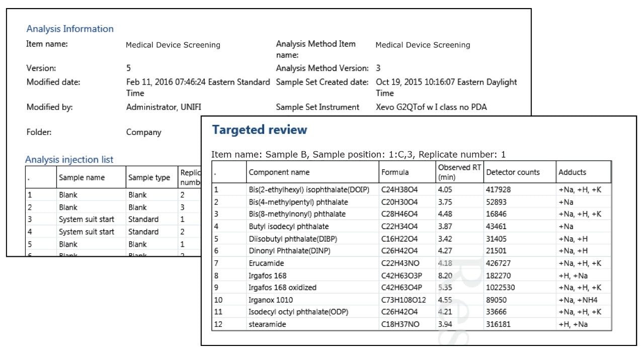
Task: Click the Item name Medical Device Screening value
Action: coord(173,45)
